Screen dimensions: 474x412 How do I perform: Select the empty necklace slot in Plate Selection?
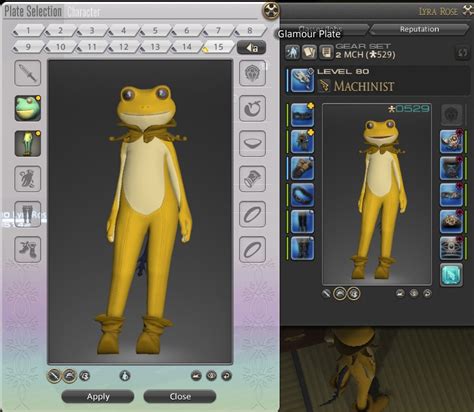[x=252, y=143]
